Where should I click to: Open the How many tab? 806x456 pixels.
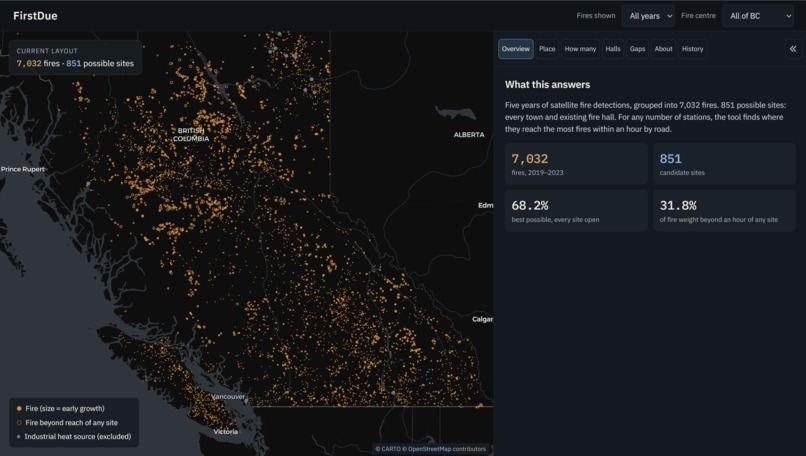tap(580, 49)
